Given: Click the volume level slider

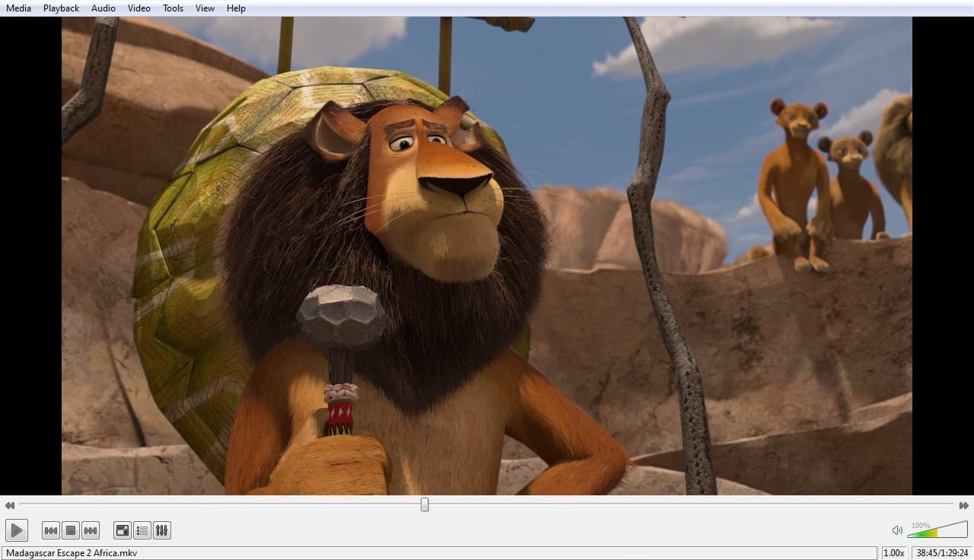Looking at the screenshot, I should [x=937, y=530].
